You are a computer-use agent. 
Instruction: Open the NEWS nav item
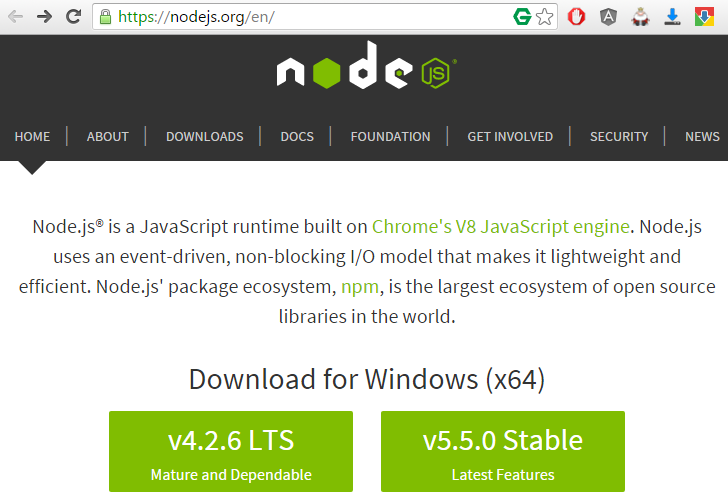pyautogui.click(x=702, y=137)
